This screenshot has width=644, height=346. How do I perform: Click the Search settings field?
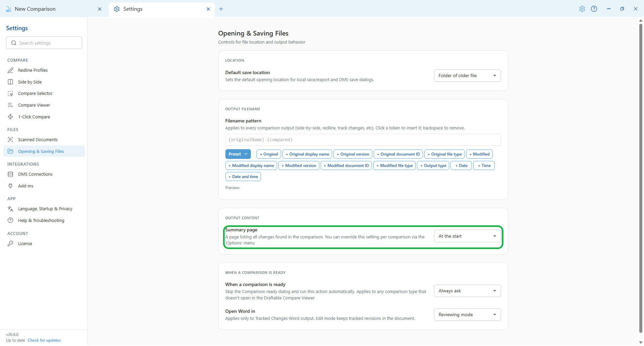pos(44,43)
